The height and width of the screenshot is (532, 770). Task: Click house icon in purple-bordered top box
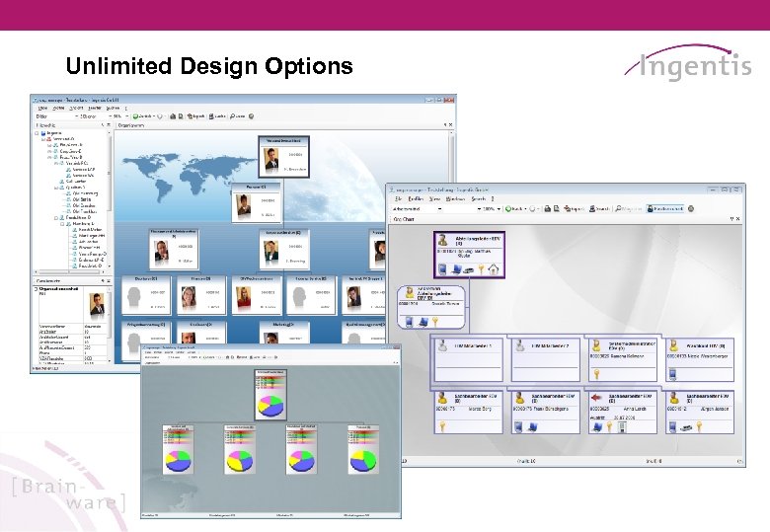493,269
